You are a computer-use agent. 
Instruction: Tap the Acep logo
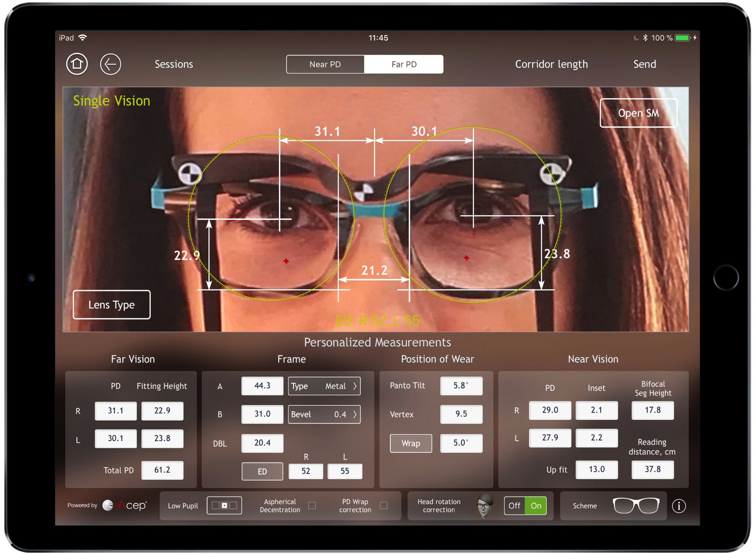(x=125, y=505)
